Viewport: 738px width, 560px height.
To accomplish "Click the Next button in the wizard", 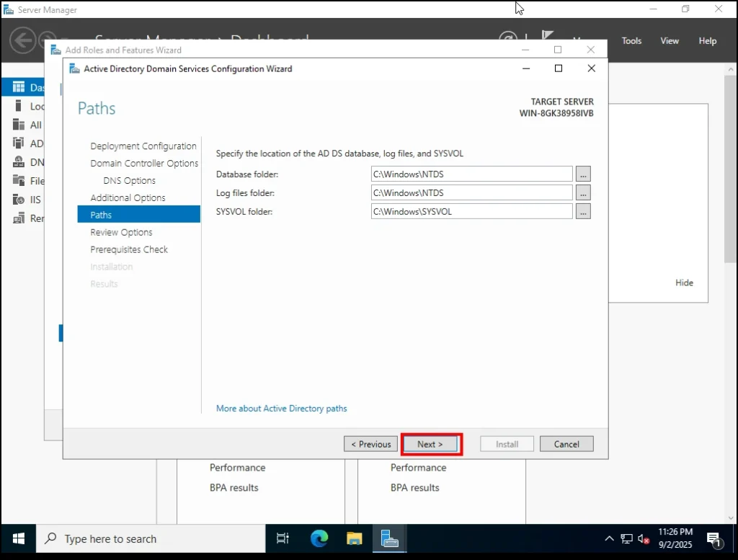I will pyautogui.click(x=430, y=444).
